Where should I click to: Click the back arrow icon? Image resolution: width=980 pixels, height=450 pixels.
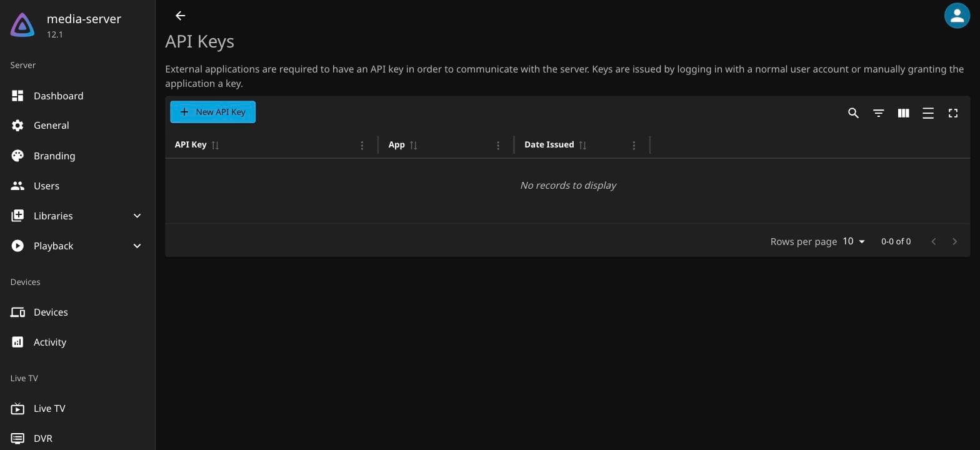(180, 16)
